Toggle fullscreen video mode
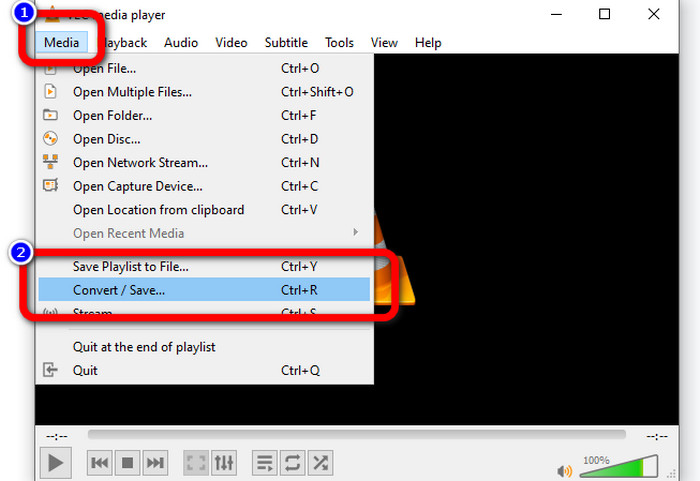Screen dimensions: 700x481 tap(197, 463)
